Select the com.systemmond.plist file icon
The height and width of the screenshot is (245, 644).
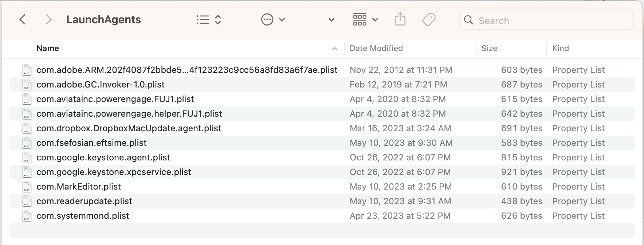tap(27, 216)
